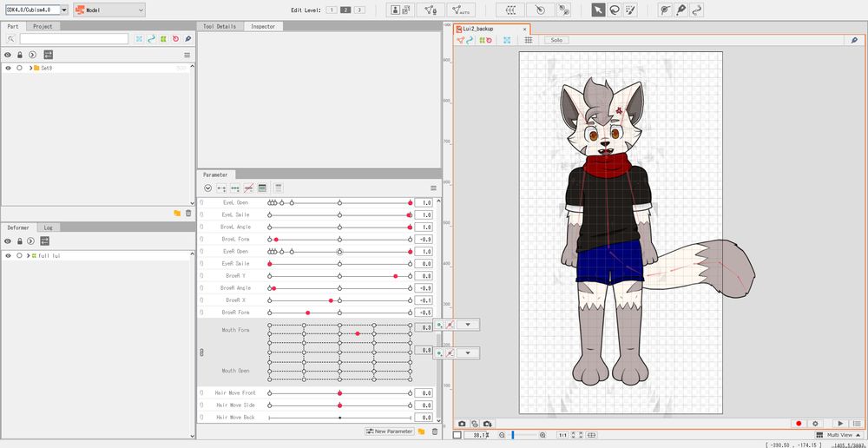868x448 pixels.
Task: Click the 1:1 zoom reset button
Action: pyautogui.click(x=562, y=435)
